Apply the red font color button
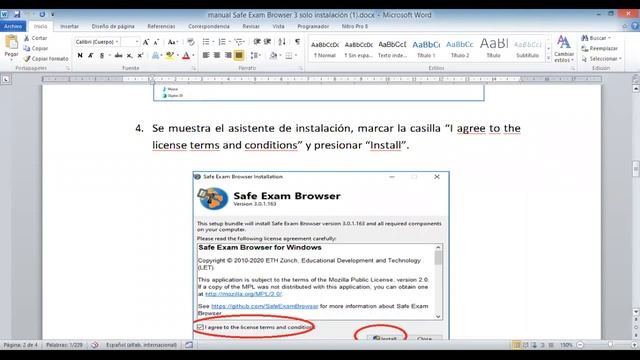The image size is (640, 360). (186, 56)
